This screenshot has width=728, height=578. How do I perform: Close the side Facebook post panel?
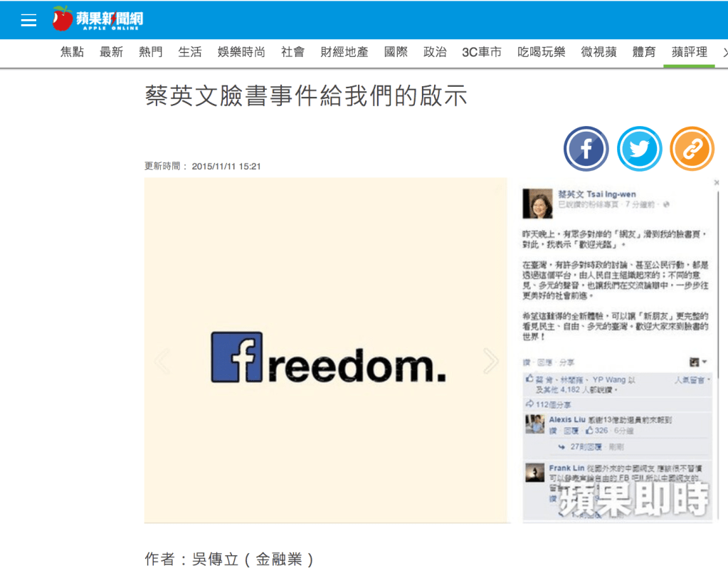(717, 182)
